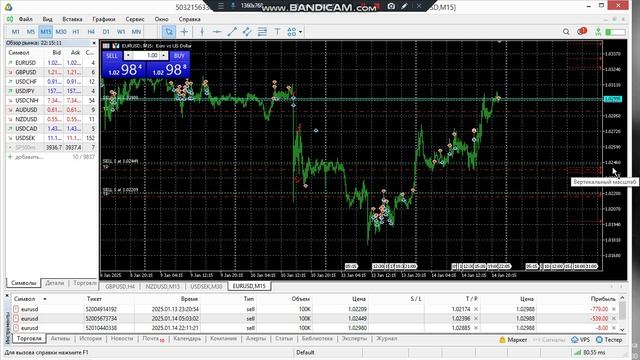Select the text label tool
This screenshot has height=360, width=640.
(x=277, y=31)
